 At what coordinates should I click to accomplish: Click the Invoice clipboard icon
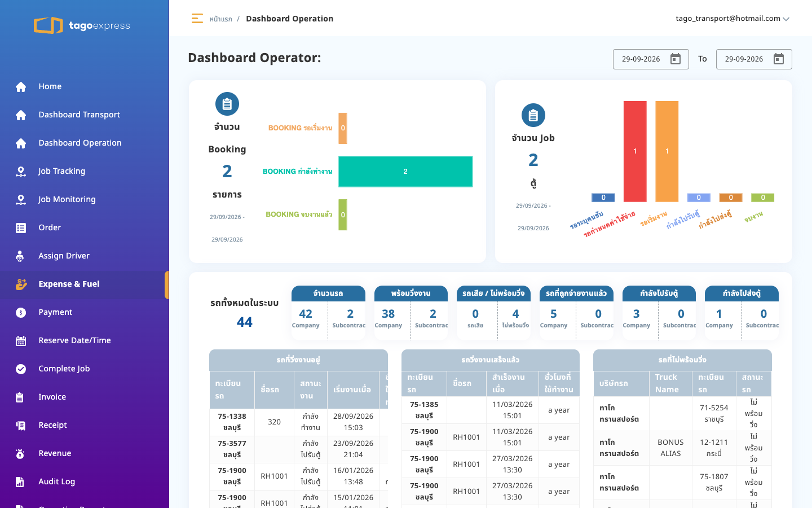pos(21,397)
